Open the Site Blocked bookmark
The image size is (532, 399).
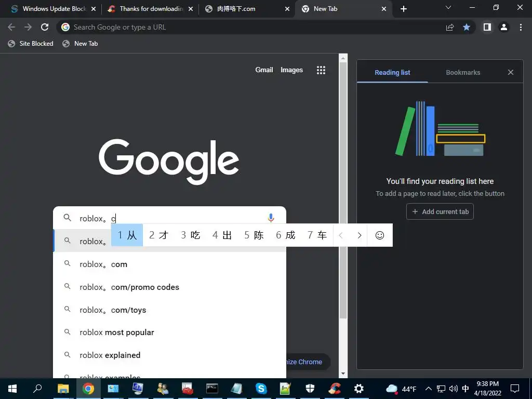(x=31, y=44)
